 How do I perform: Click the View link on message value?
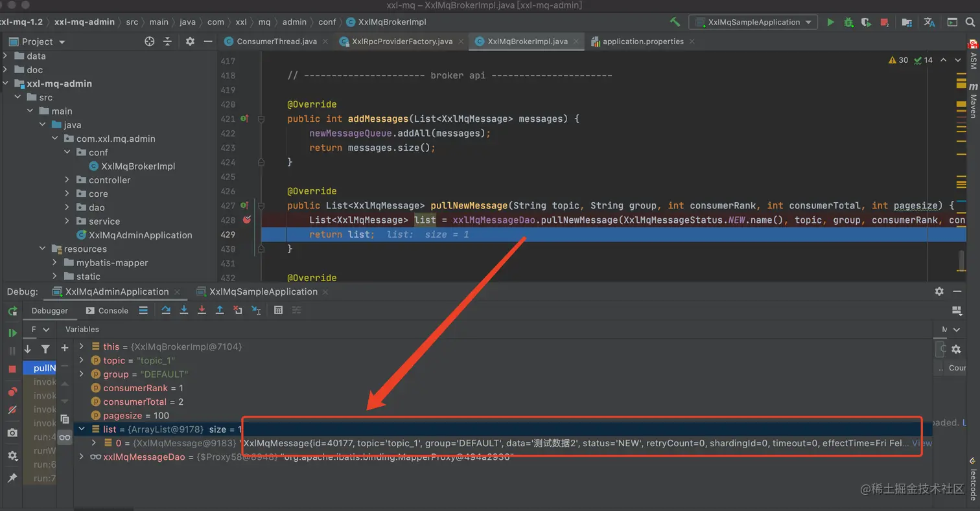point(922,443)
